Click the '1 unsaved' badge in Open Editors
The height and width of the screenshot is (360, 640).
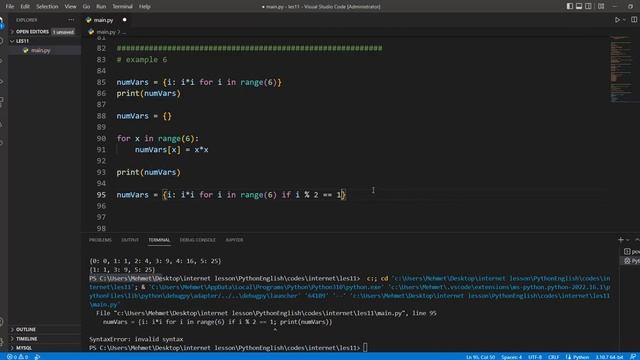[x=63, y=32]
